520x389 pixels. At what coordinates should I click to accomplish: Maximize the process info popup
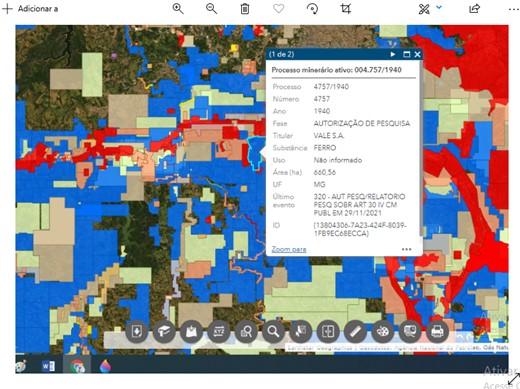point(406,54)
